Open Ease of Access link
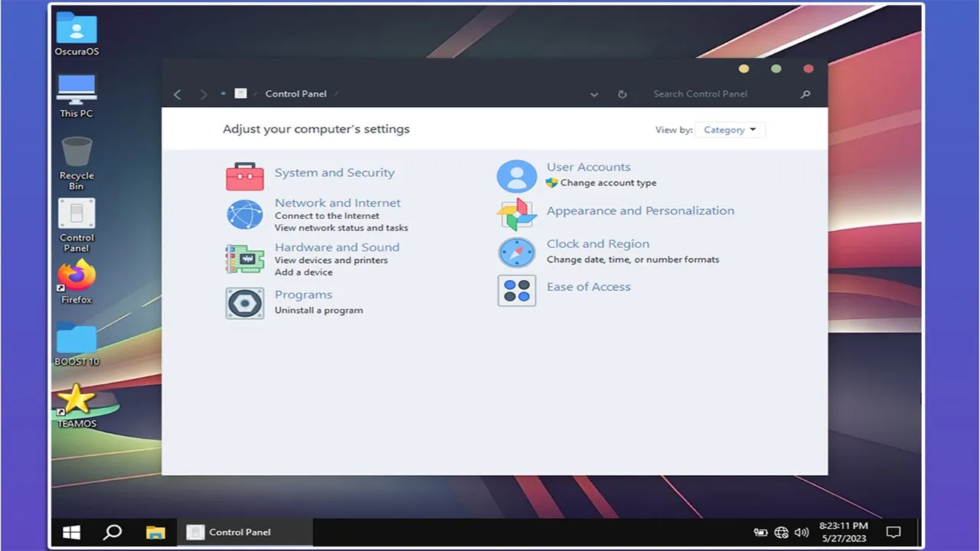The image size is (980, 551). (589, 287)
